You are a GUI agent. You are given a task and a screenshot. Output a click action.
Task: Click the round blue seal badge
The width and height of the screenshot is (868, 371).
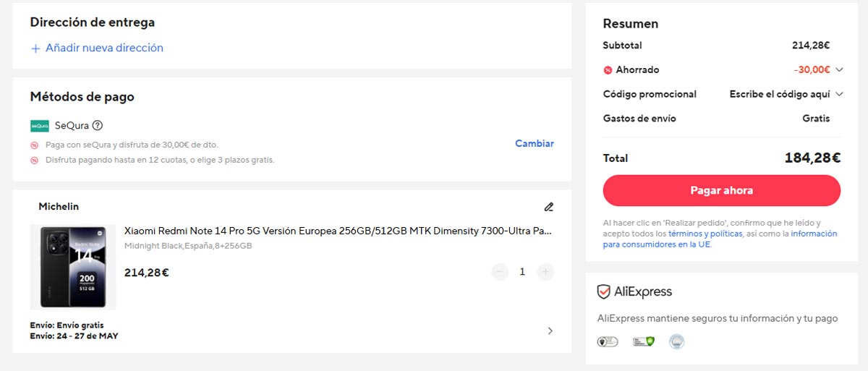[x=676, y=341]
